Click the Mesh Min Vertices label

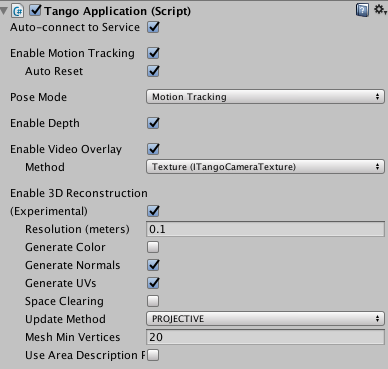click(x=73, y=337)
